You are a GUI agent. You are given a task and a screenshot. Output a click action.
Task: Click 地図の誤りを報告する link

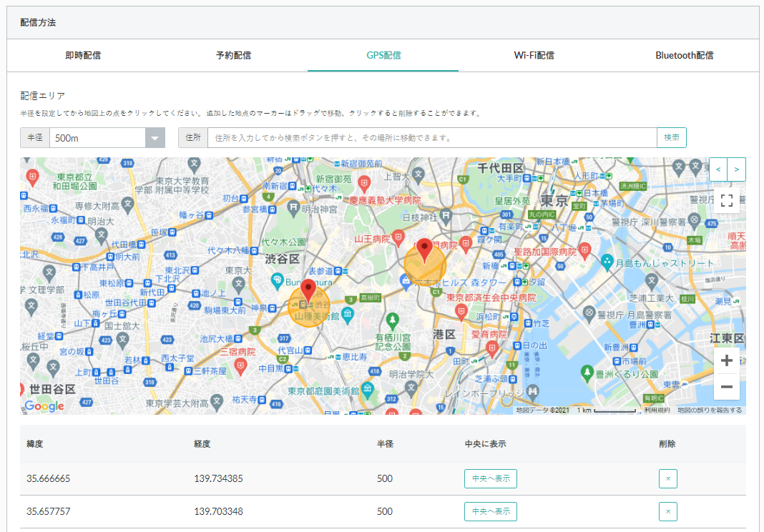pyautogui.click(x=710, y=410)
